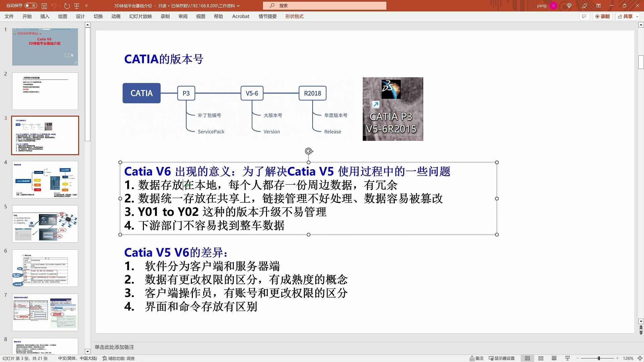This screenshot has height=362, width=644.
Task: Toggle the 备注 notes button in status bar
Action: pos(476,358)
